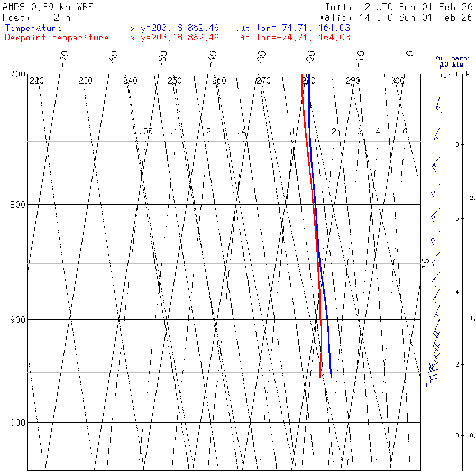Click the '700' pressure level label
The image size is (476, 476).
(17, 75)
